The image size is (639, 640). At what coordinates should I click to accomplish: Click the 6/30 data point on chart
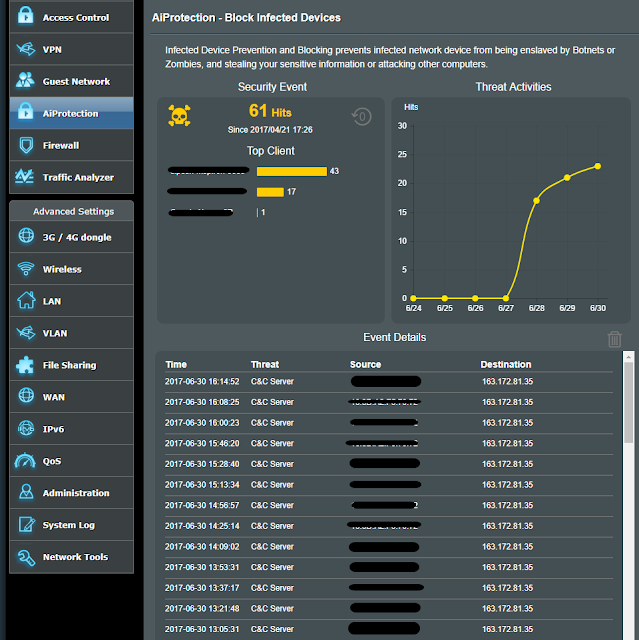[x=598, y=166]
